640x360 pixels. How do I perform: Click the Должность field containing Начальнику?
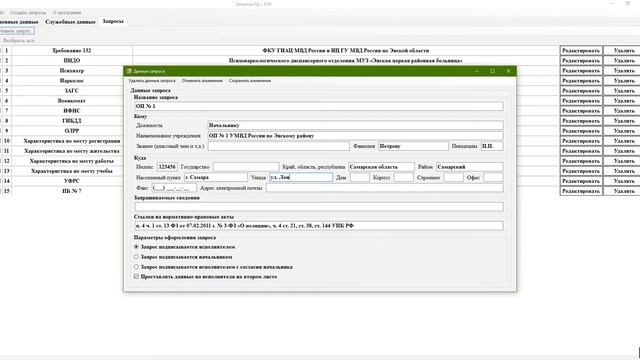356,125
